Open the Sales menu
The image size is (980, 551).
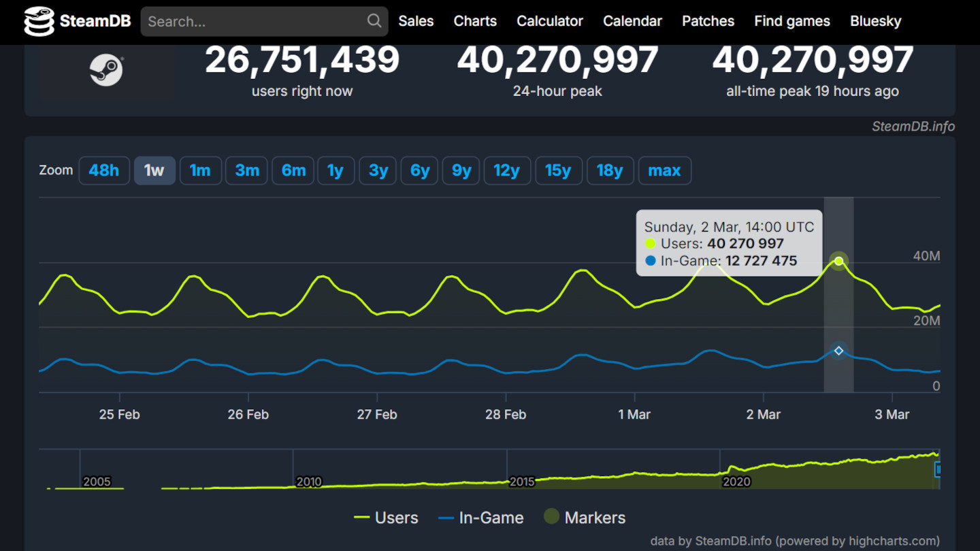416,21
